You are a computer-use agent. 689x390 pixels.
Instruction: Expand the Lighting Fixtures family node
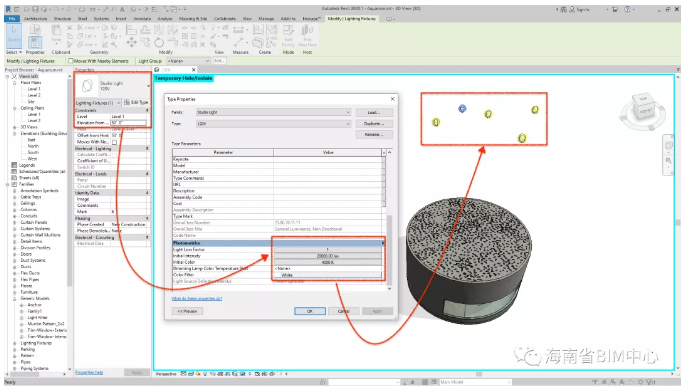pos(15,343)
